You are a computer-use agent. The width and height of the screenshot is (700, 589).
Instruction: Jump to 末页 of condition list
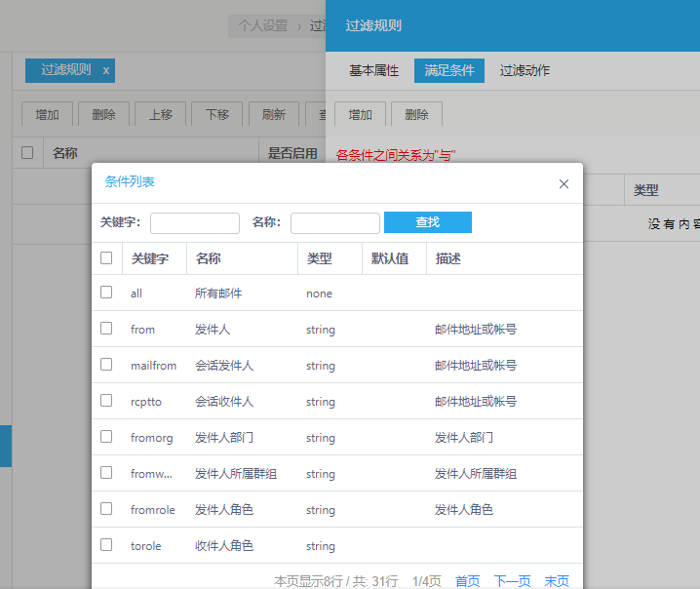557,581
